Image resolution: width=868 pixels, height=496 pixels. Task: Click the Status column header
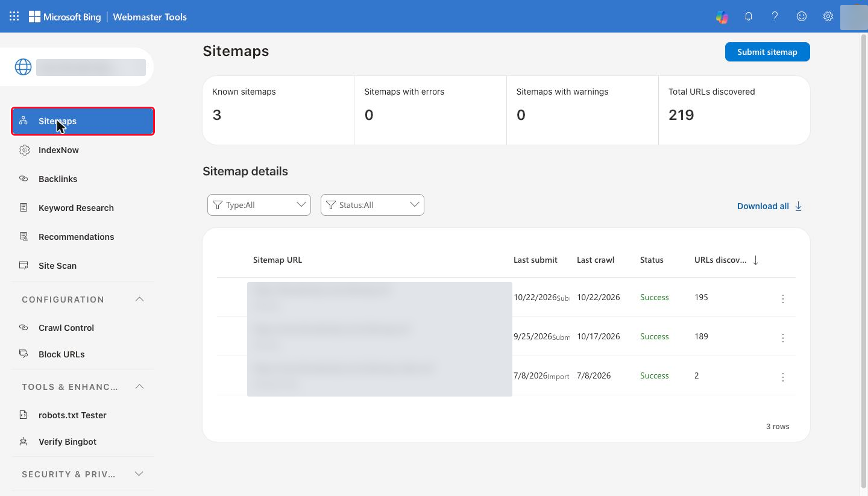[652, 260]
